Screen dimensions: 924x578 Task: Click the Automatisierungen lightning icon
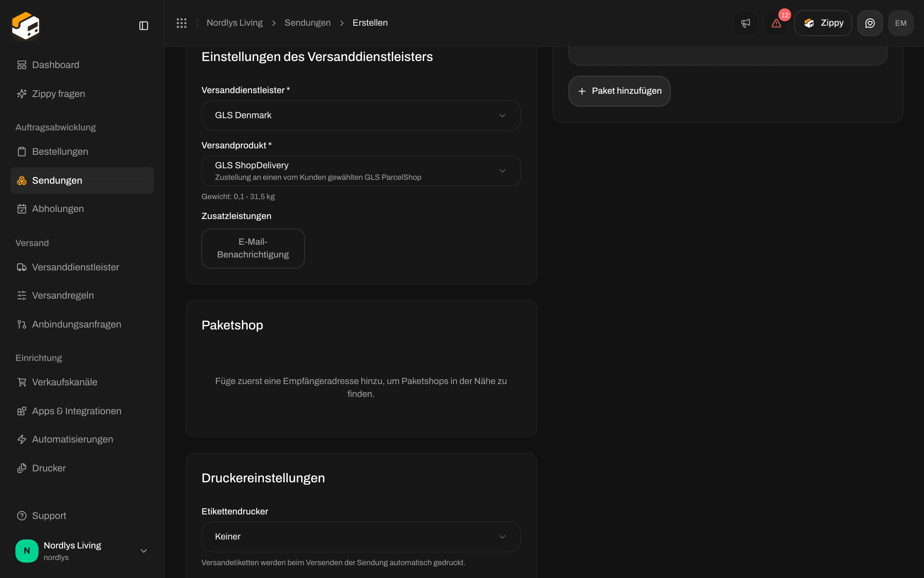point(22,439)
